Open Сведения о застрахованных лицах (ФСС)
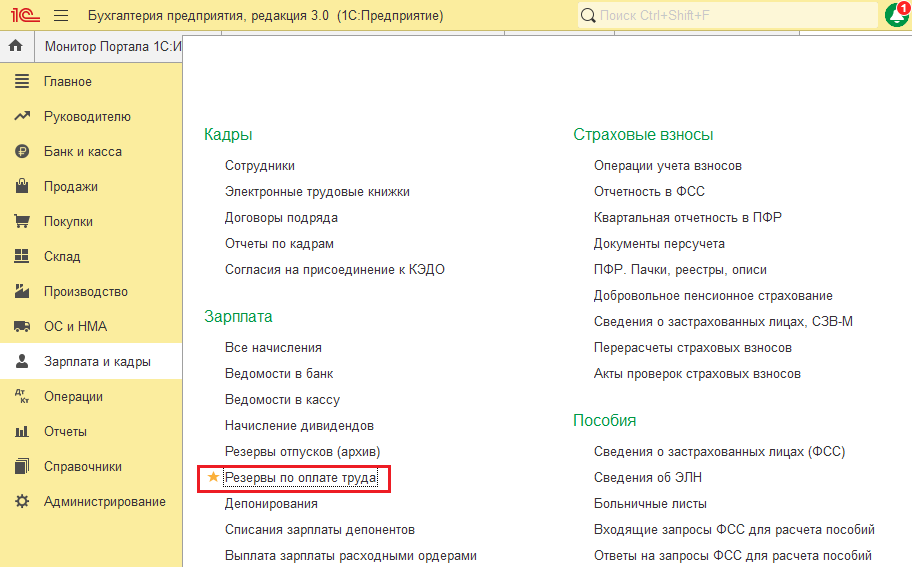912x567 pixels. pos(719,452)
